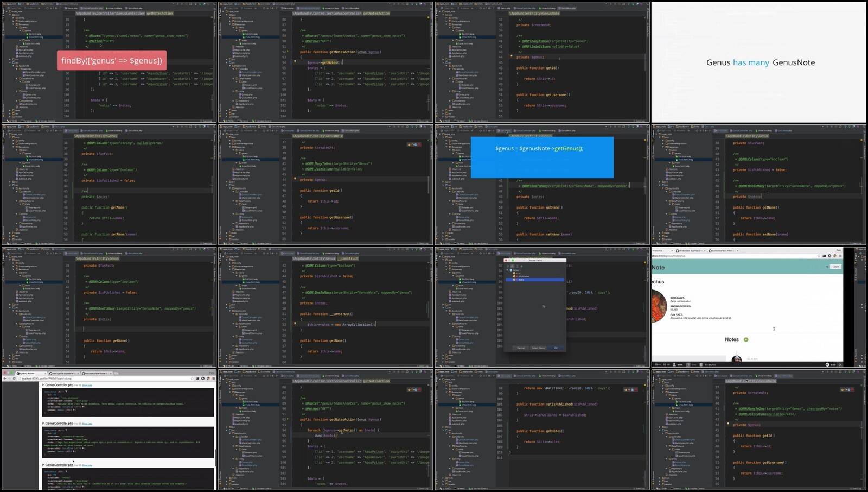Click Select None in the Choose Fields dialog
This screenshot has height=492, width=868.
pos(538,348)
